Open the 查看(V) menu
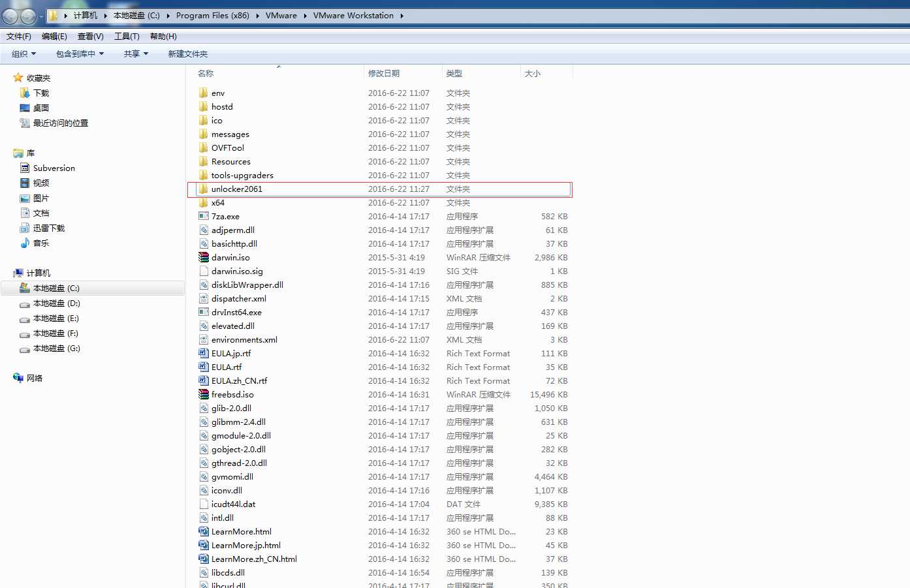The width and height of the screenshot is (910, 588). click(91, 37)
